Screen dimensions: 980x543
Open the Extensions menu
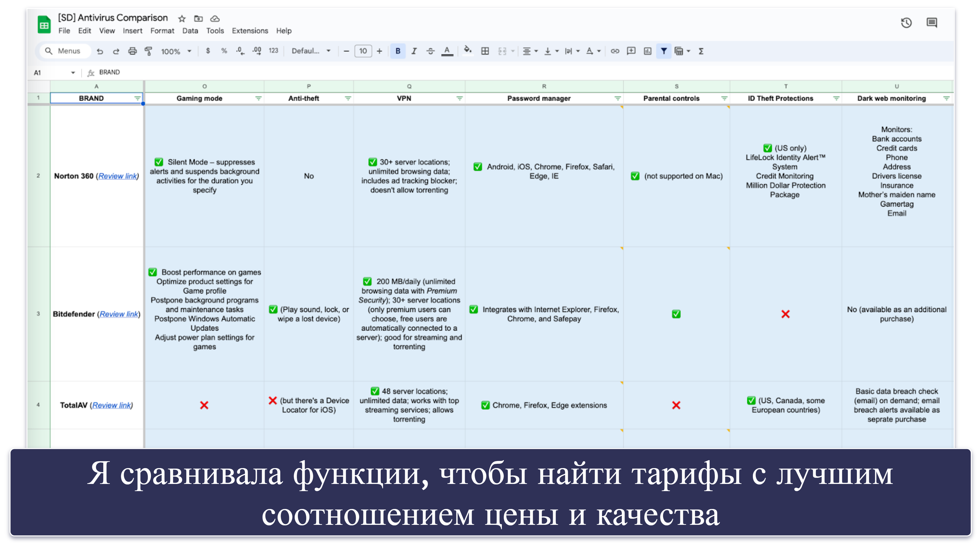250,31
